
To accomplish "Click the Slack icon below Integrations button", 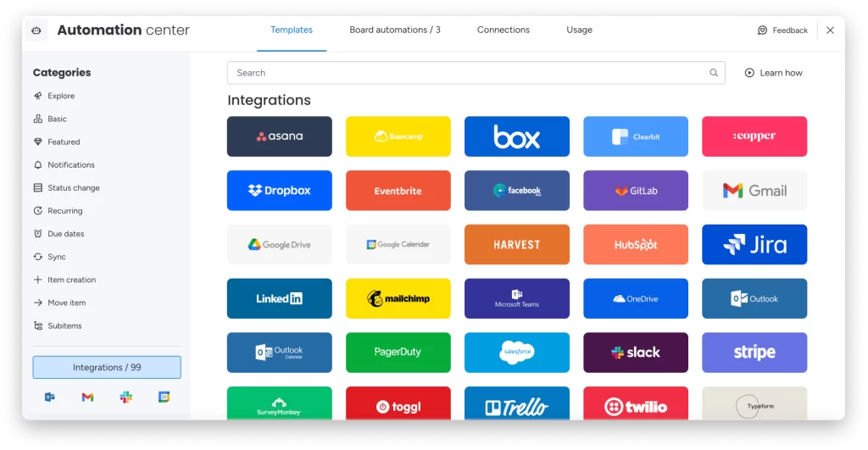I will [x=125, y=397].
